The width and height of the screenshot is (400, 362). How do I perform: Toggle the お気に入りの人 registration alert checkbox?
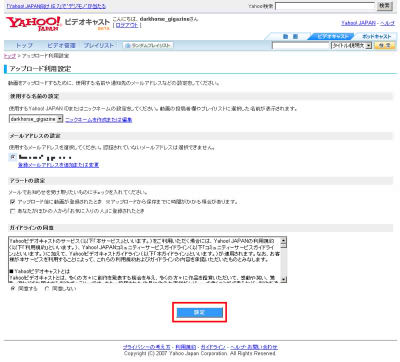click(x=13, y=211)
